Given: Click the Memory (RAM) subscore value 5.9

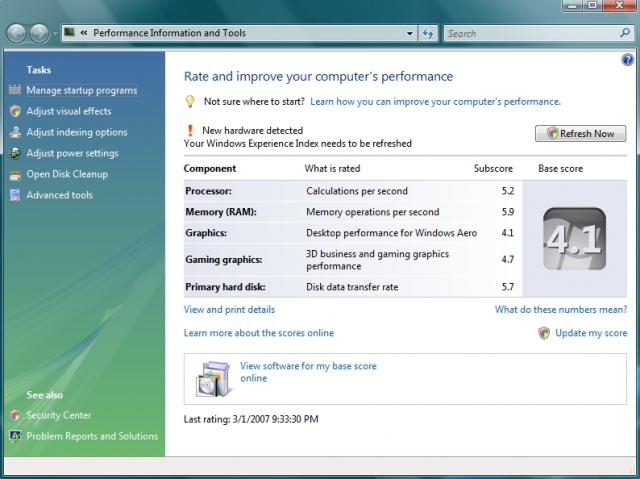Looking at the screenshot, I should [507, 212].
